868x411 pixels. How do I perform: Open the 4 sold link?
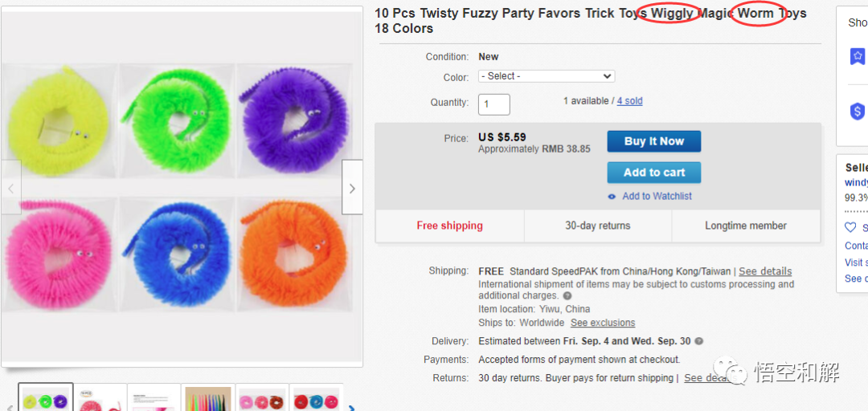click(630, 101)
